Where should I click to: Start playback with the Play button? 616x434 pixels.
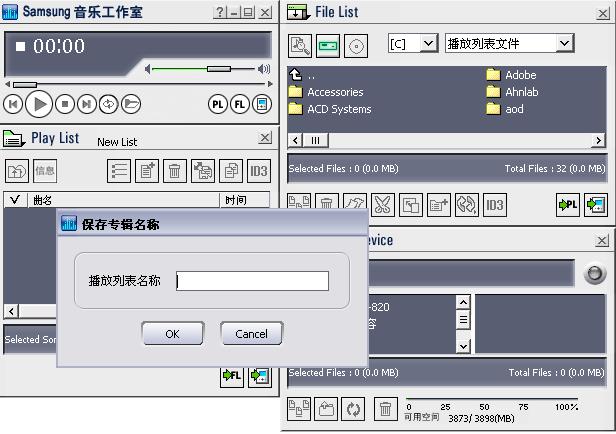(x=39, y=104)
